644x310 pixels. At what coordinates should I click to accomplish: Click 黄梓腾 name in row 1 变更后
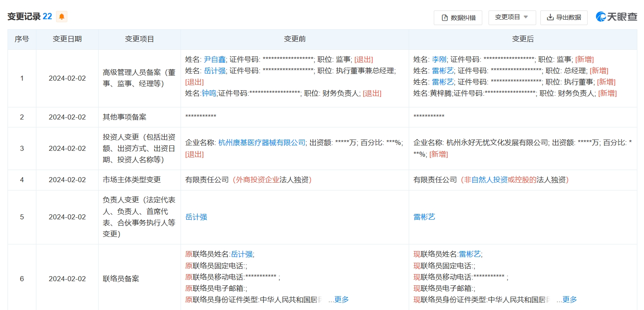tap(440, 93)
